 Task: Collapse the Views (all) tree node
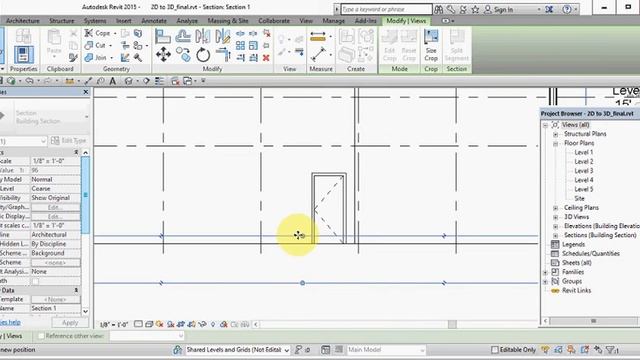pyautogui.click(x=545, y=125)
